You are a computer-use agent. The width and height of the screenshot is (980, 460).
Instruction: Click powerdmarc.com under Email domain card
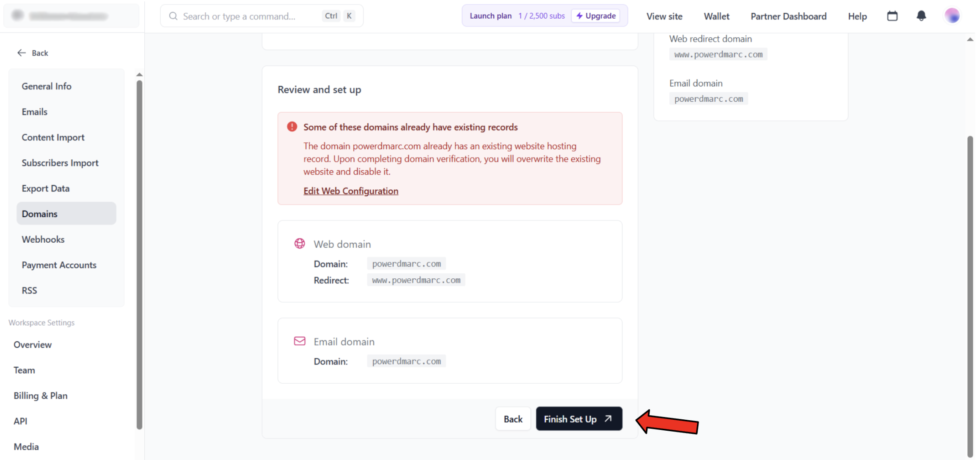click(x=406, y=361)
